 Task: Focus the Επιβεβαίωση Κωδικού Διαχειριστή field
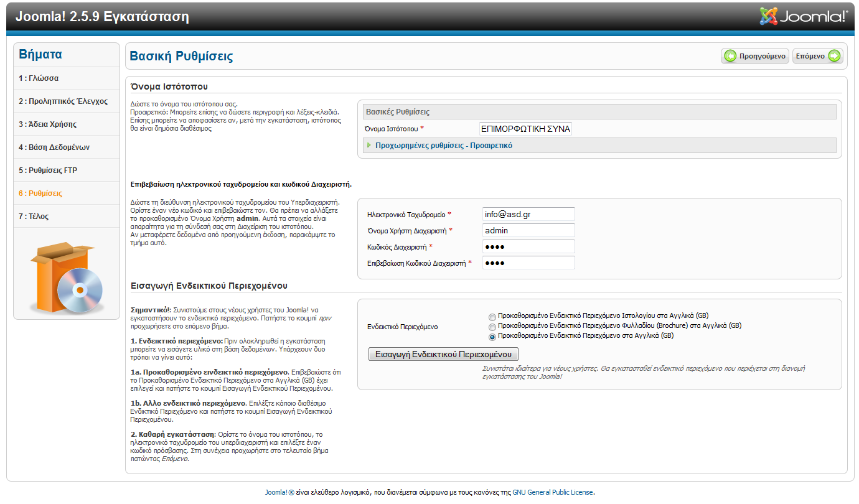[x=528, y=263]
